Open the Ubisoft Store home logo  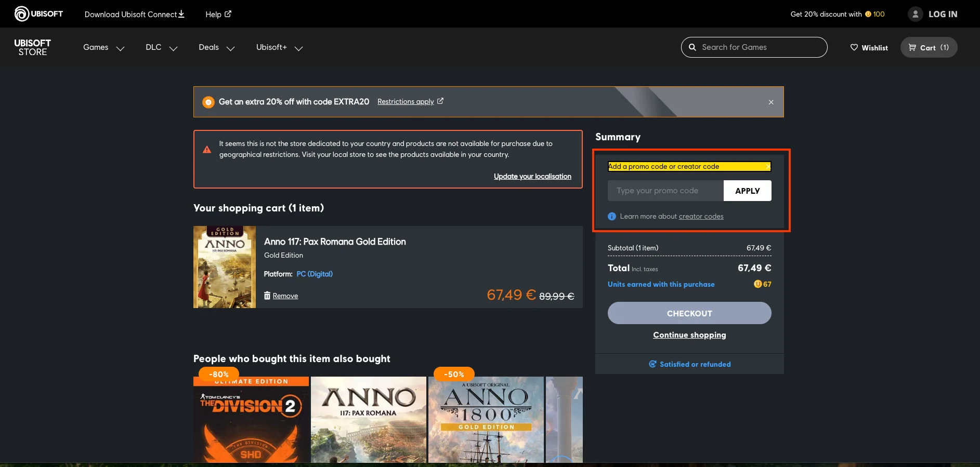click(32, 47)
